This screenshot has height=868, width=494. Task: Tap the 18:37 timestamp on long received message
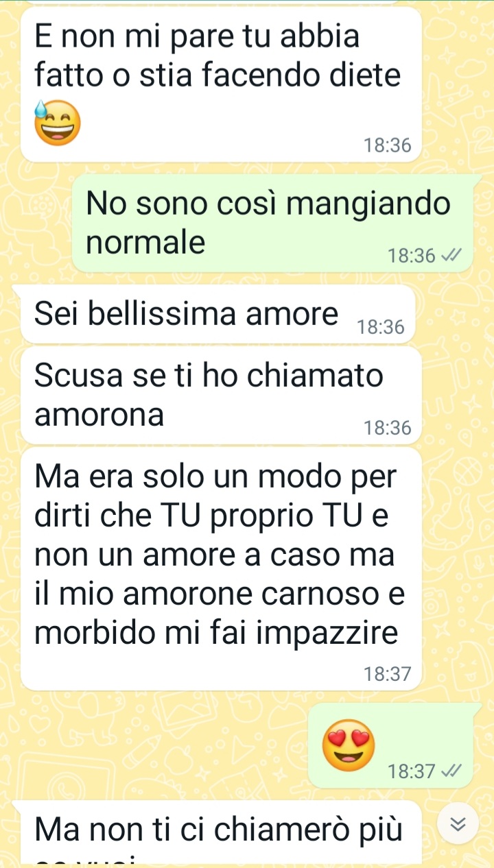coord(388,675)
